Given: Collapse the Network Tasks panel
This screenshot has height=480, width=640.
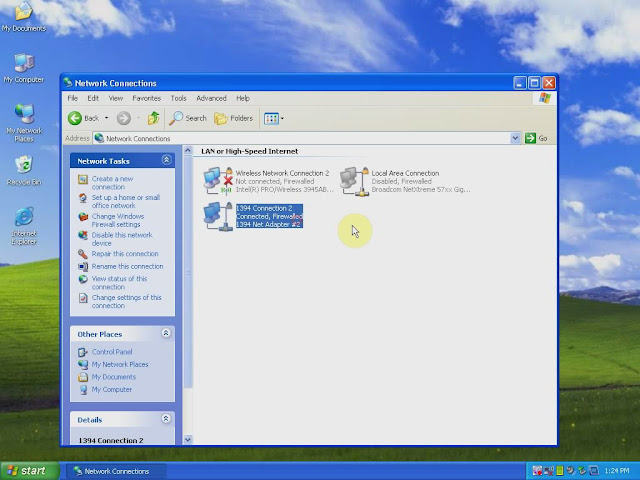Looking at the screenshot, I should [x=166, y=160].
